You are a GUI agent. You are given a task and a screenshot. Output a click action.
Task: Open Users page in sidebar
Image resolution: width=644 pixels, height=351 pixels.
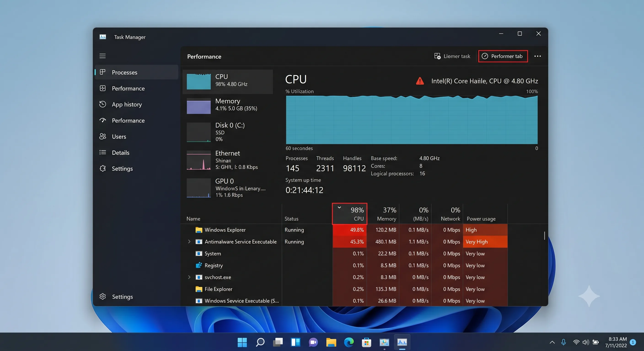[137, 136]
